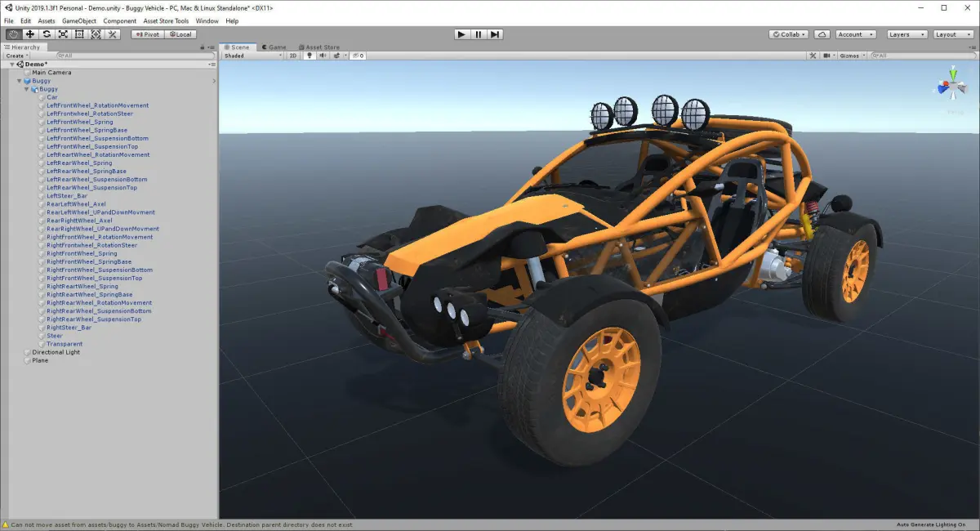
Task: Toggle scene audio with the speaker icon
Action: [323, 56]
